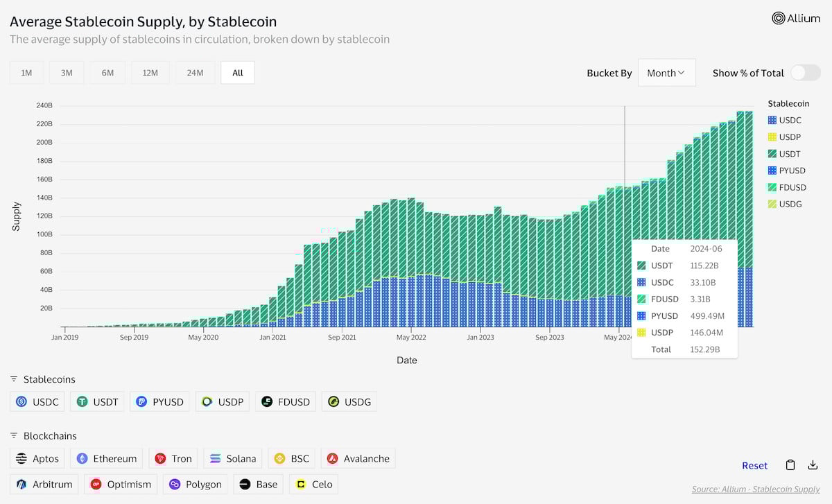Viewport: 832px width, 504px height.
Task: Click the Avalanche blockchain icon chip
Action: coord(358,458)
